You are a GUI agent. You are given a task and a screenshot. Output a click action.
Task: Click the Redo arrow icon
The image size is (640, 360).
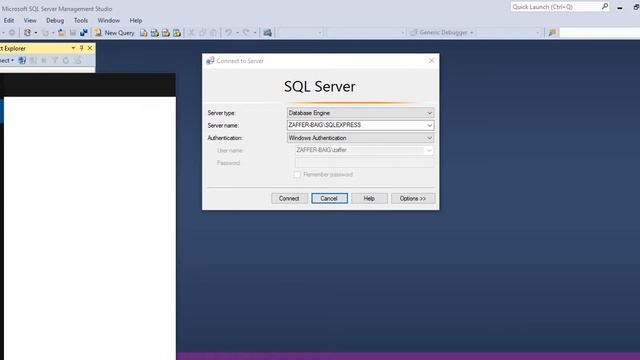(246, 33)
